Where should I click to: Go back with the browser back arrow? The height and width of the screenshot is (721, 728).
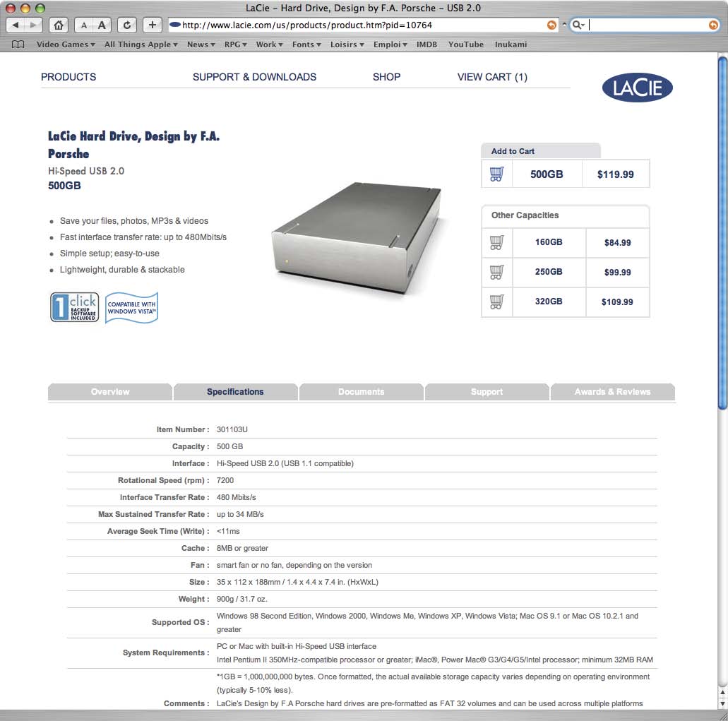point(16,25)
